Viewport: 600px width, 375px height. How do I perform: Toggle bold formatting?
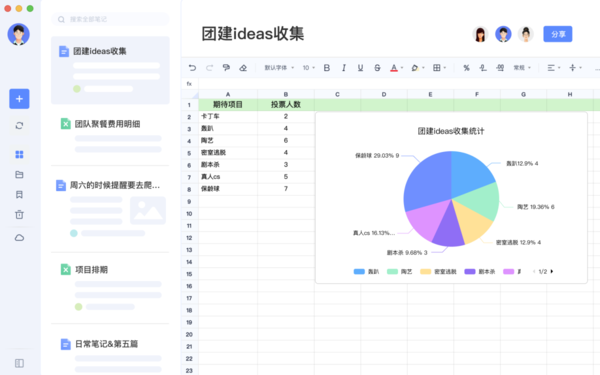coord(326,68)
